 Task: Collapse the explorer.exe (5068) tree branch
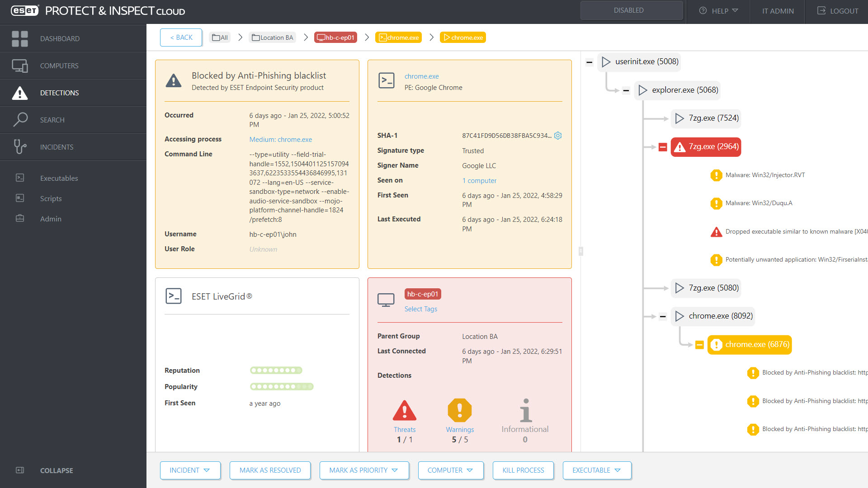tap(626, 90)
